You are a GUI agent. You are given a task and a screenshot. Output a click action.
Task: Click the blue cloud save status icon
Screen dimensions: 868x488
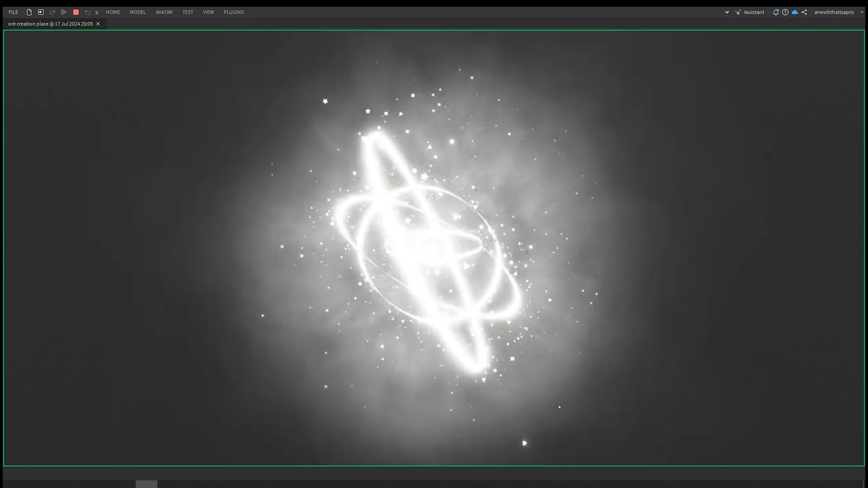pos(795,12)
